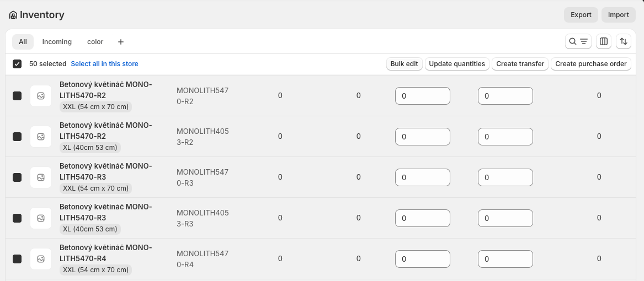Click the Export button
The height and width of the screenshot is (281, 644).
point(581,15)
